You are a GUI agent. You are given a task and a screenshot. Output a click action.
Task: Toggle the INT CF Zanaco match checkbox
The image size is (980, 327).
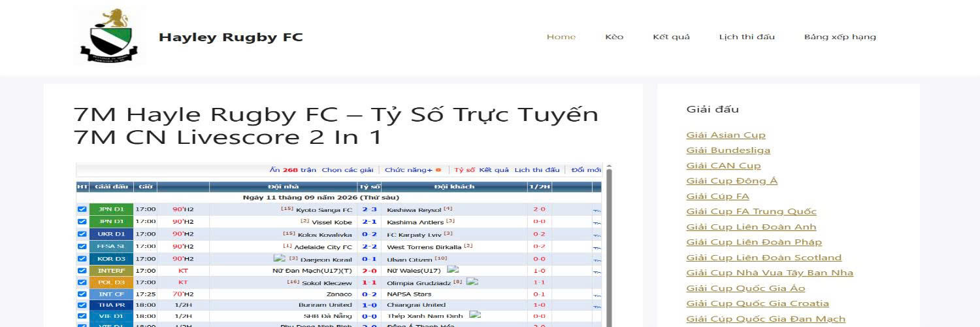(x=82, y=294)
